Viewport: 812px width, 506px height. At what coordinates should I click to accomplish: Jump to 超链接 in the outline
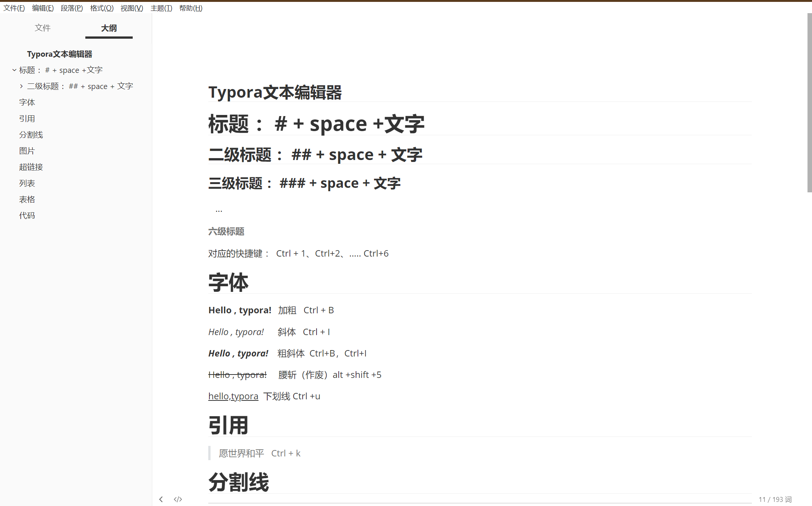coord(31,167)
